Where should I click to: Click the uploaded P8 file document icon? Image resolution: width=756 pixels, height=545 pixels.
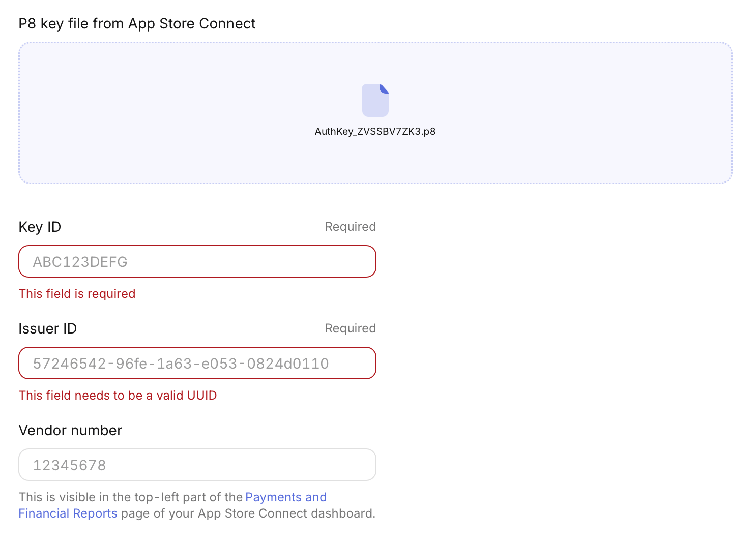[375, 100]
